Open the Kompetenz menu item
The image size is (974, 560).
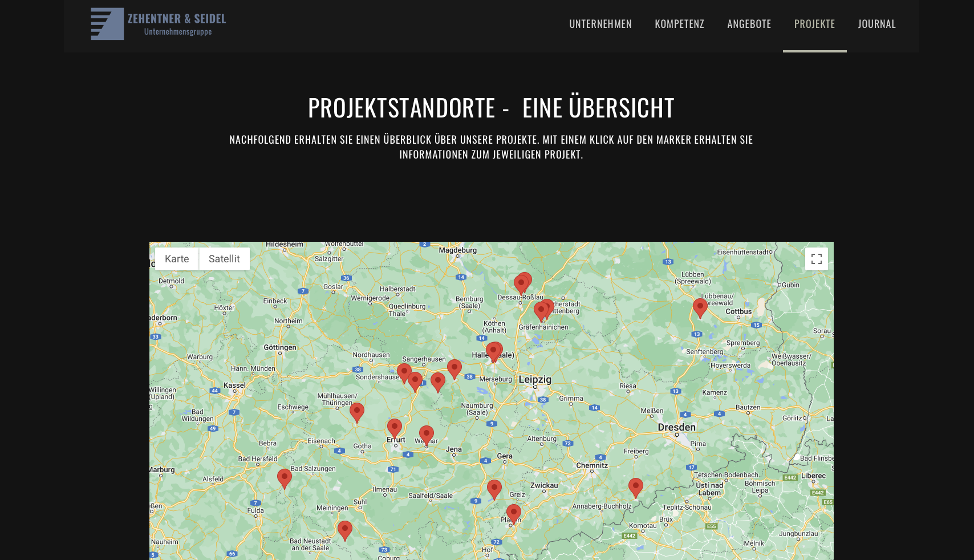(x=679, y=24)
